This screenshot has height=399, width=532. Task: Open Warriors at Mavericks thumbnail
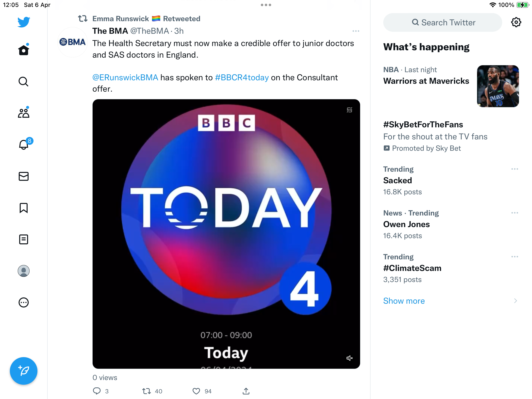[498, 86]
